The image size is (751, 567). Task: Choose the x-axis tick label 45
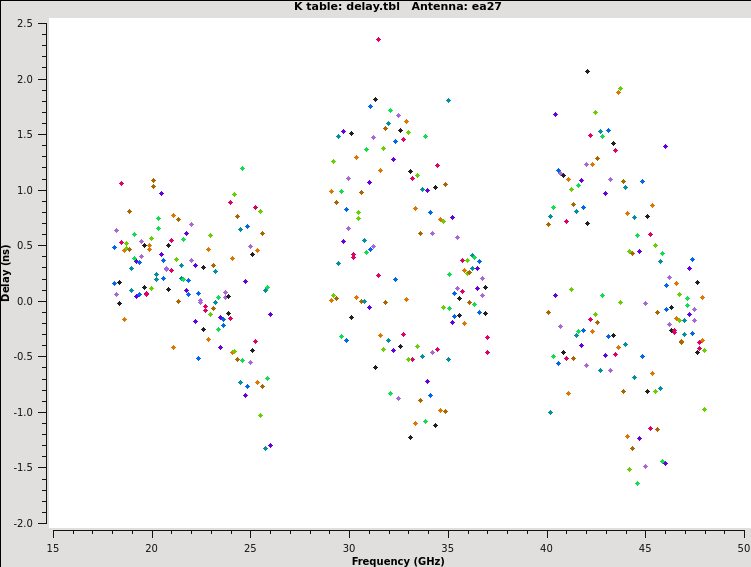[x=646, y=547]
